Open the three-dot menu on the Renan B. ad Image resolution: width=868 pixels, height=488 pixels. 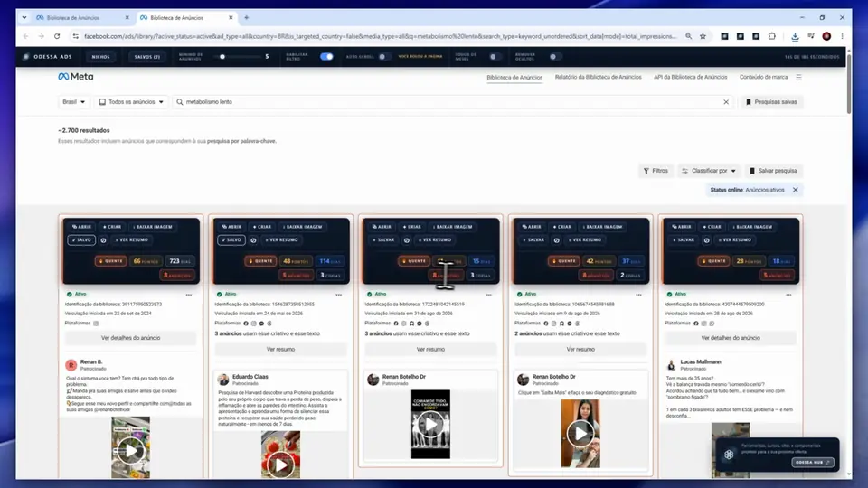(189, 295)
